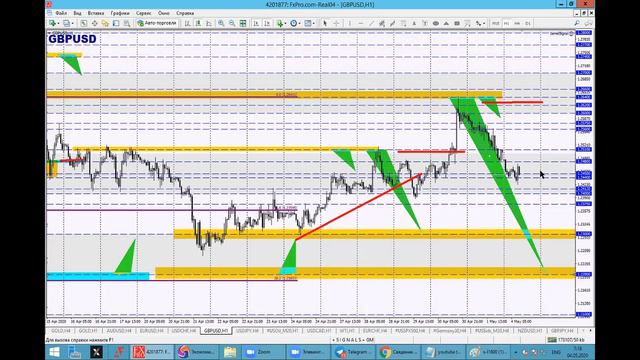Click the price scale on the right
640x360 pixels.
tap(584, 173)
